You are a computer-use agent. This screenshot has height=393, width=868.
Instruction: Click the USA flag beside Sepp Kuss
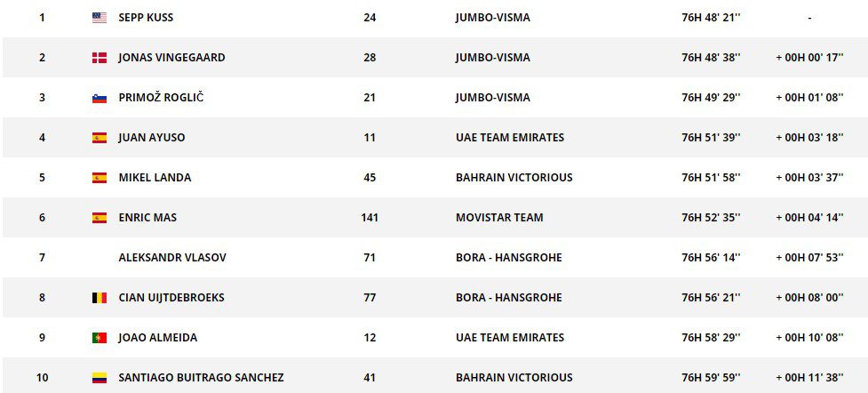[x=100, y=18]
